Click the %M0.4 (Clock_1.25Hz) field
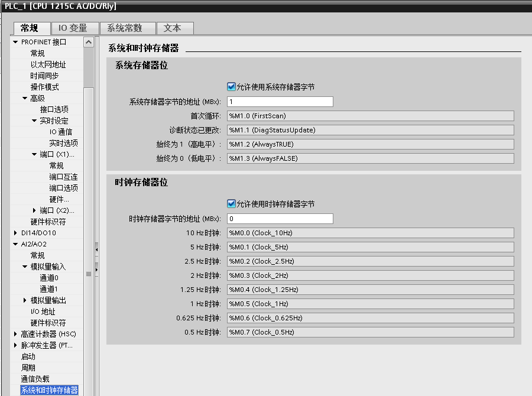Viewport: 532px width, 396px height. [x=371, y=290]
